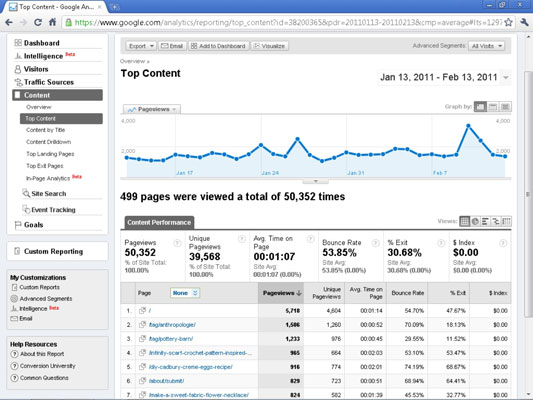Open the browser home page icon
This screenshot has width=533, height=400.
pos(52,22)
